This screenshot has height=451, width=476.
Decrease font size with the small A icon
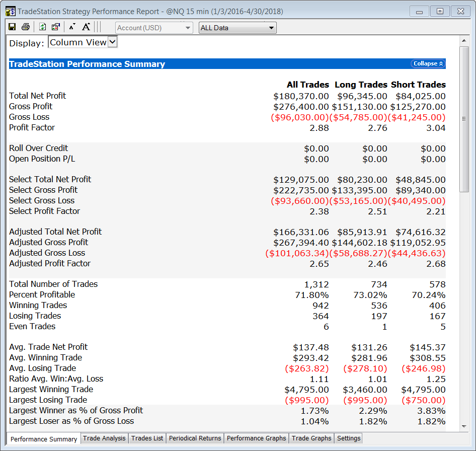click(72, 27)
